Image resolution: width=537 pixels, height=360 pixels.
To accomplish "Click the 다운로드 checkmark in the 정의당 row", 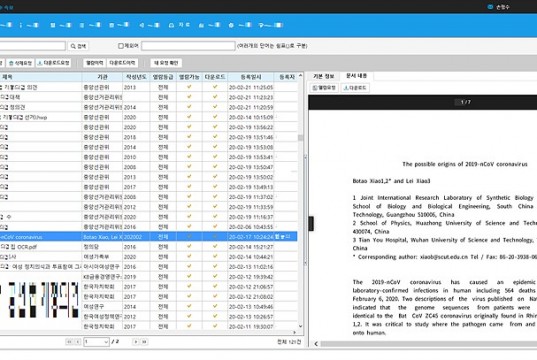I will [x=215, y=246].
